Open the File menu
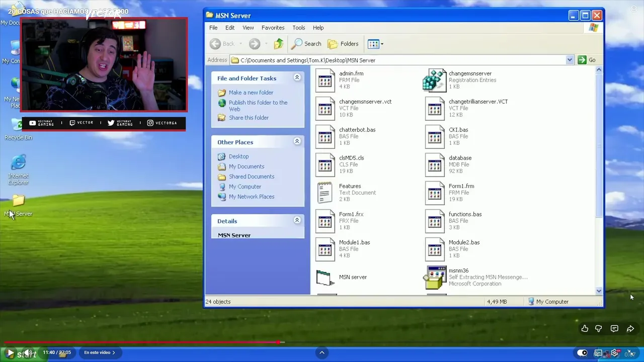 click(213, 28)
